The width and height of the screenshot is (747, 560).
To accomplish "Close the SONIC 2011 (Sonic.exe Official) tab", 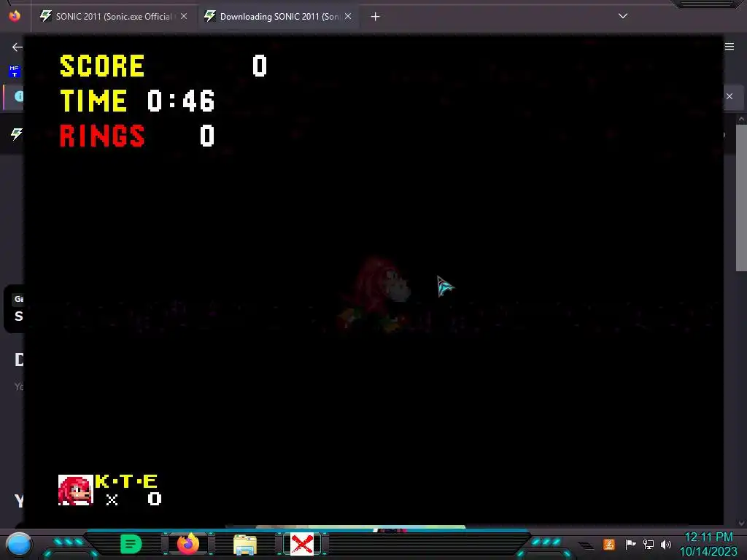I will [184, 16].
